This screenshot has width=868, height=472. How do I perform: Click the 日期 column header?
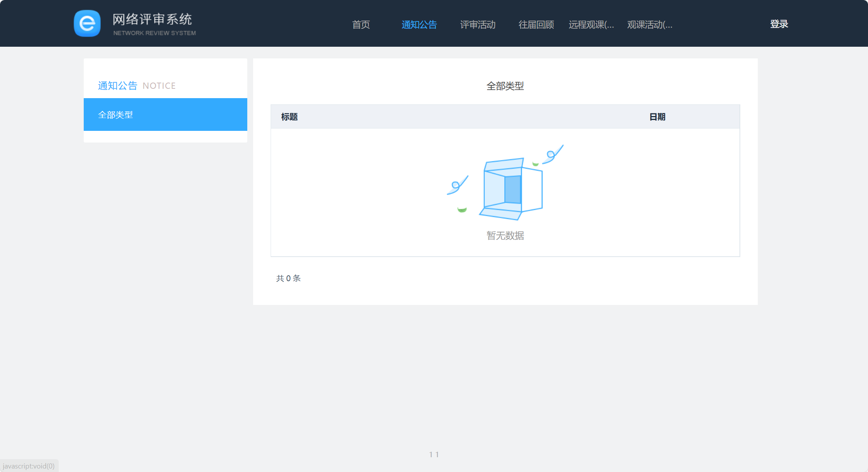(657, 117)
